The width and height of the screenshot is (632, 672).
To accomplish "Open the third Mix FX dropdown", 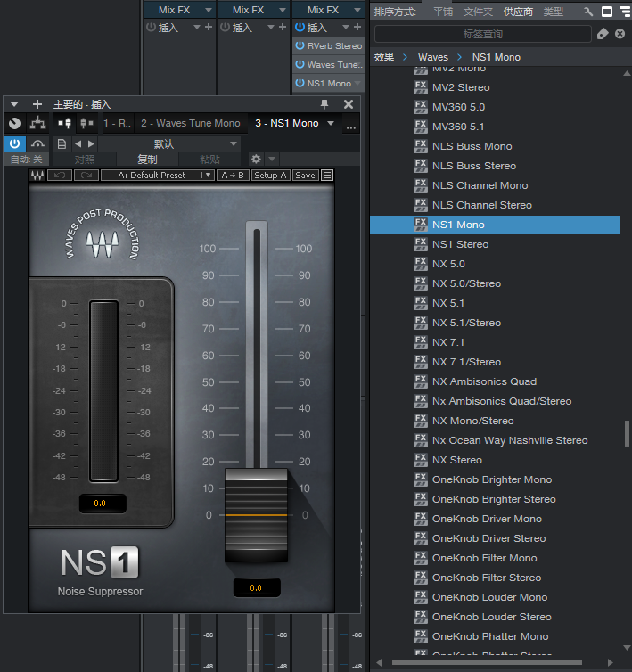I will [x=357, y=10].
